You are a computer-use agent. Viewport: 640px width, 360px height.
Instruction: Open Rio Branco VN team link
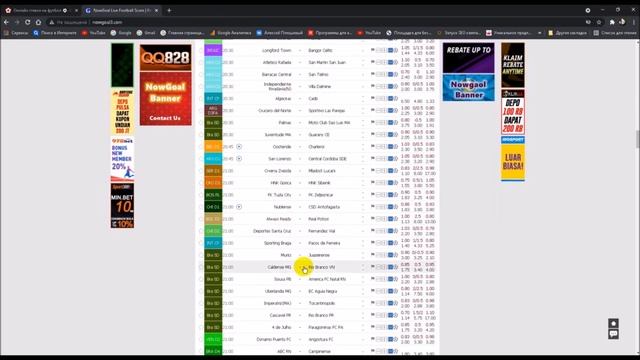pyautogui.click(x=322, y=267)
